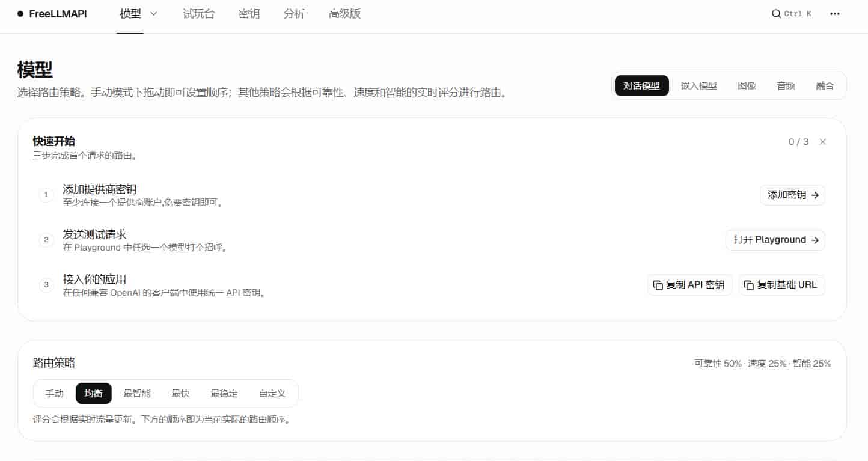Switch to 图像 tab

pos(747,85)
